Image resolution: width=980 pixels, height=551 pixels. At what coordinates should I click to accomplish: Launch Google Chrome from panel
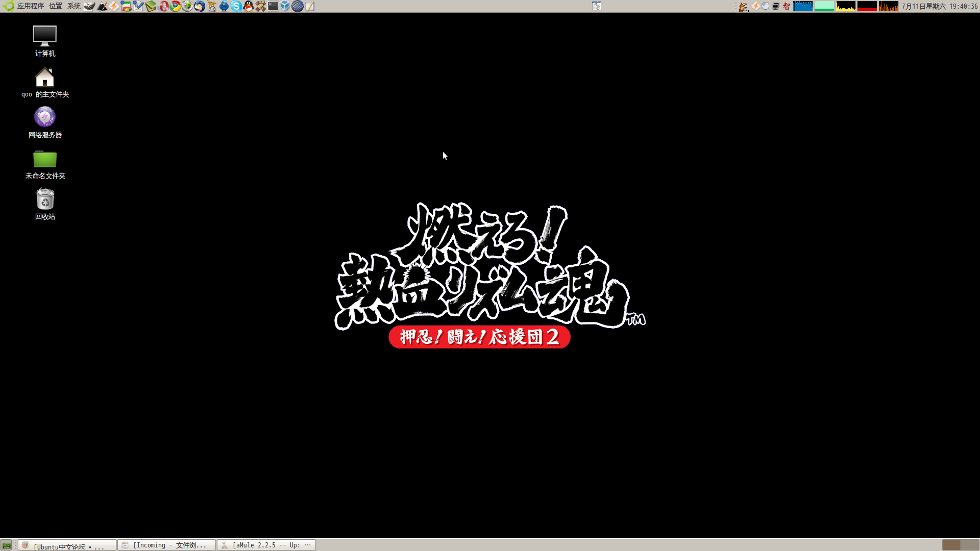pyautogui.click(x=175, y=6)
